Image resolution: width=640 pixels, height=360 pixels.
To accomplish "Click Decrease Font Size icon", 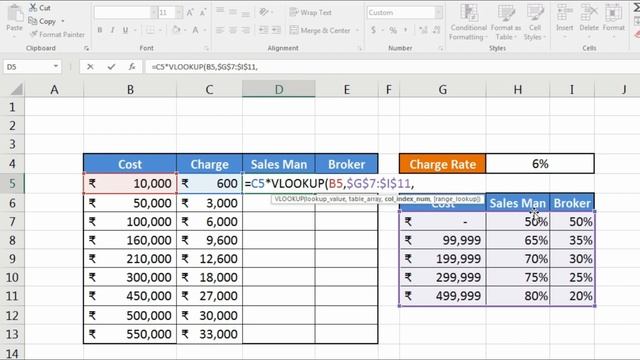I will tap(203, 13).
